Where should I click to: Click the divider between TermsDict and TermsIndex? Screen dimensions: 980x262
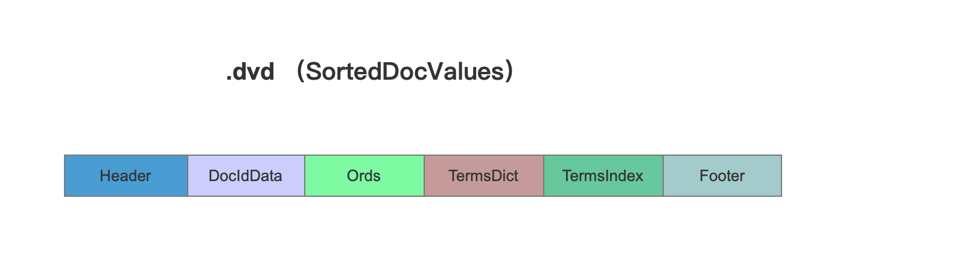click(544, 176)
